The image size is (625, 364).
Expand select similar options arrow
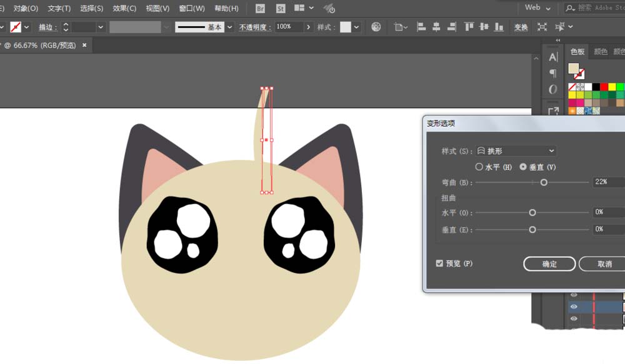pos(571,27)
